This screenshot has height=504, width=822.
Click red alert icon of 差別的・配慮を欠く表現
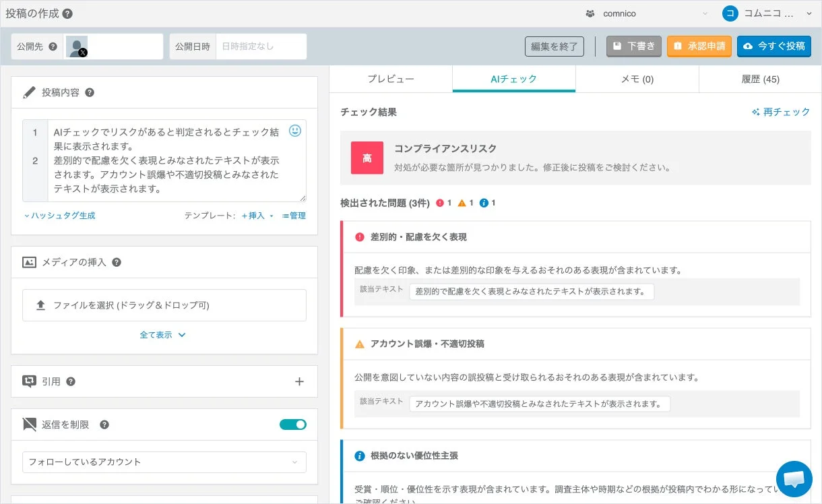click(359, 237)
